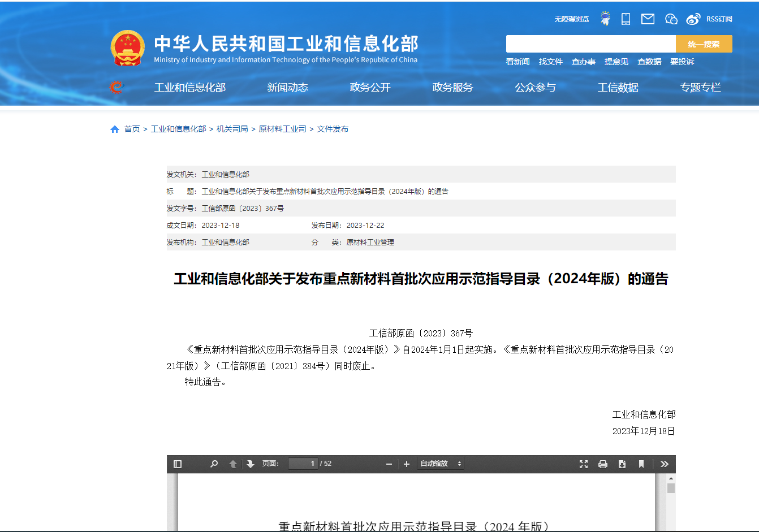
Task: Open 公众参与 navigation menu
Action: pos(535,88)
